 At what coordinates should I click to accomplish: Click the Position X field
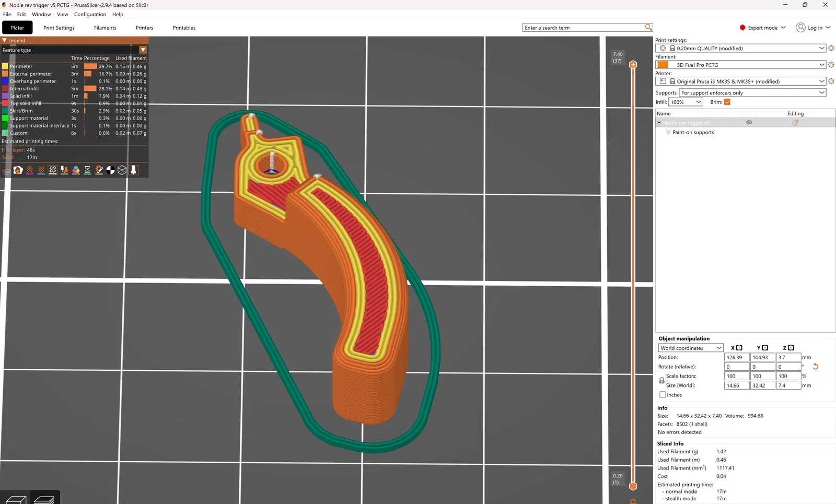tap(737, 357)
